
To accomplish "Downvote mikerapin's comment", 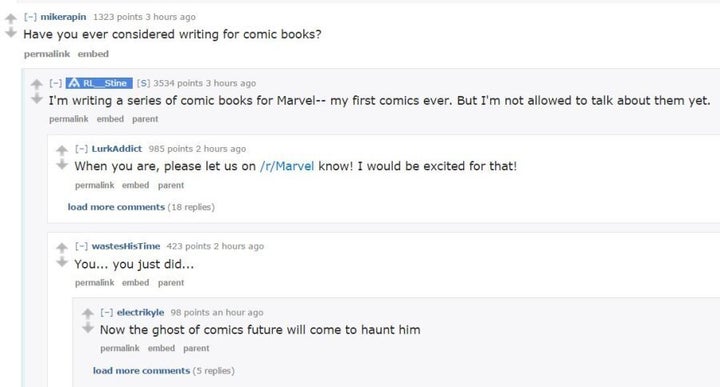I will click(11, 33).
